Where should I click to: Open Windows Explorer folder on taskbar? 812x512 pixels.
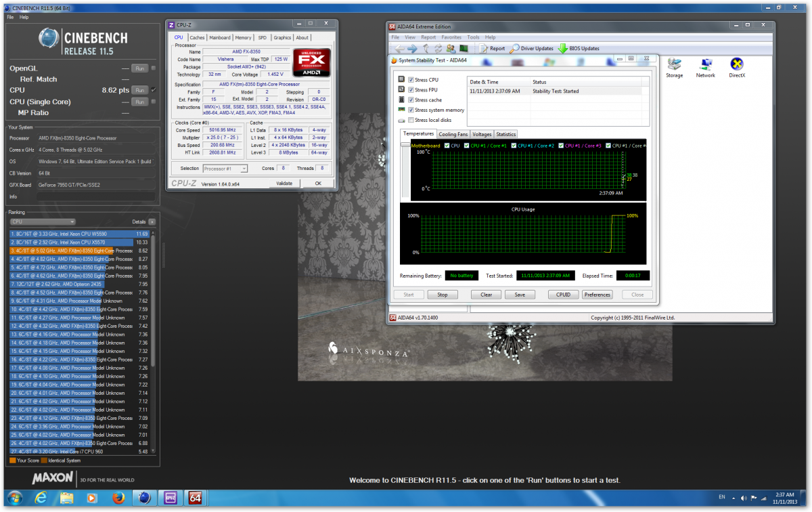(x=66, y=498)
